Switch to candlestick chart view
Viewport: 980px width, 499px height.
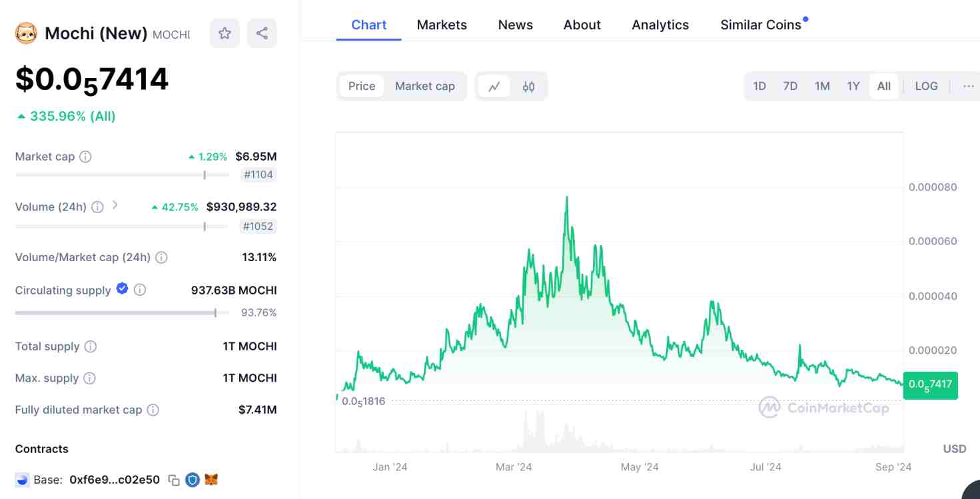point(529,87)
